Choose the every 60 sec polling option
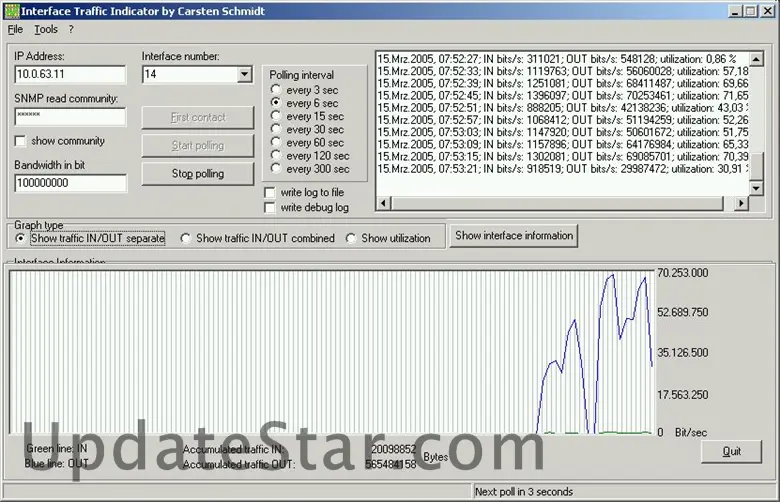Image resolution: width=780 pixels, height=502 pixels. tap(276, 143)
